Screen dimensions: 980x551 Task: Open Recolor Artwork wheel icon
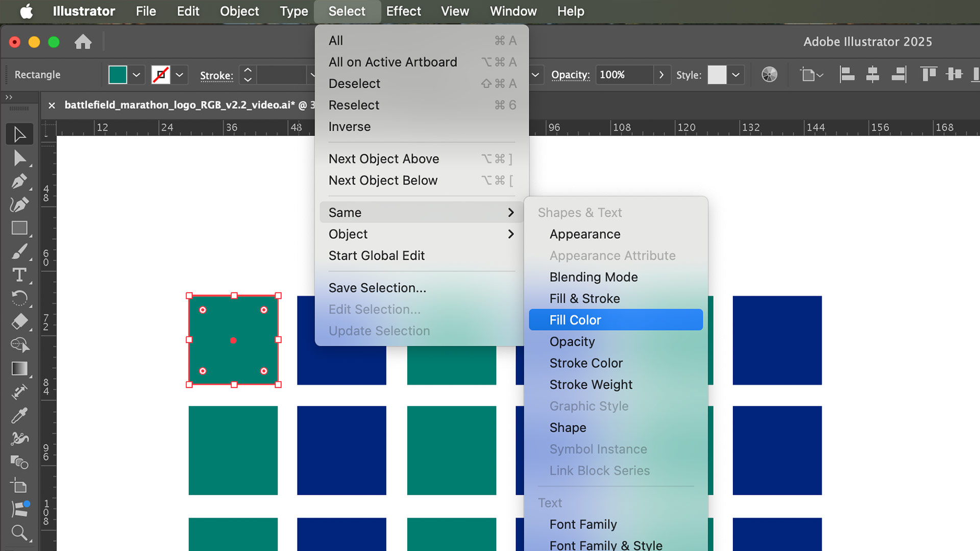point(769,74)
